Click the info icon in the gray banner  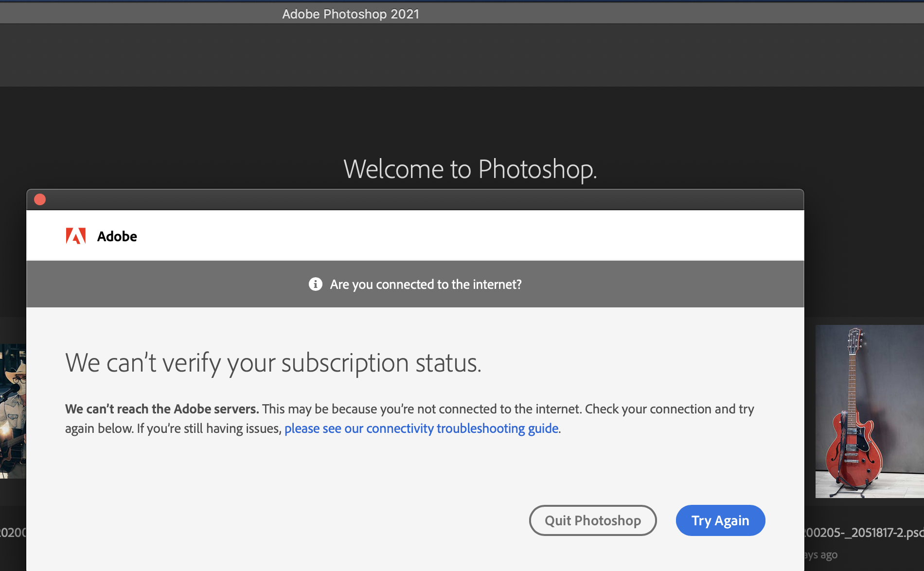tap(316, 284)
